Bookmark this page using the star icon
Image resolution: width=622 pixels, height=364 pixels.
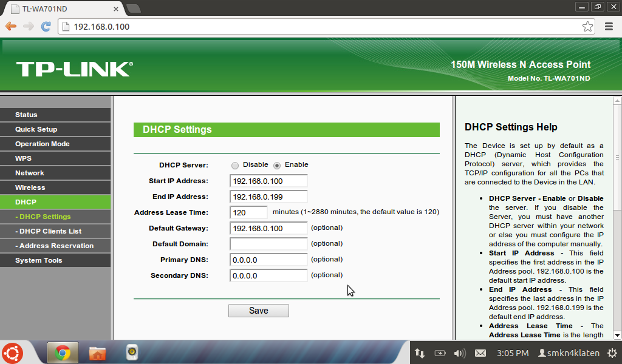tap(587, 27)
